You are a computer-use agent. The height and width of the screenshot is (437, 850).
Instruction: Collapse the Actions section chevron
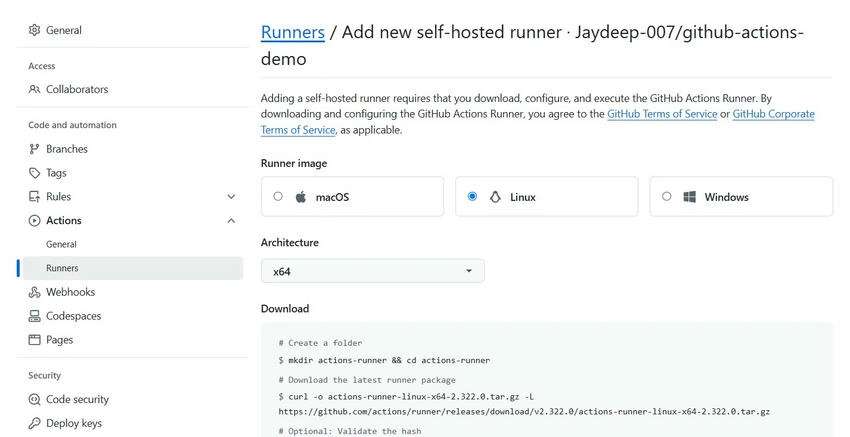coord(231,220)
